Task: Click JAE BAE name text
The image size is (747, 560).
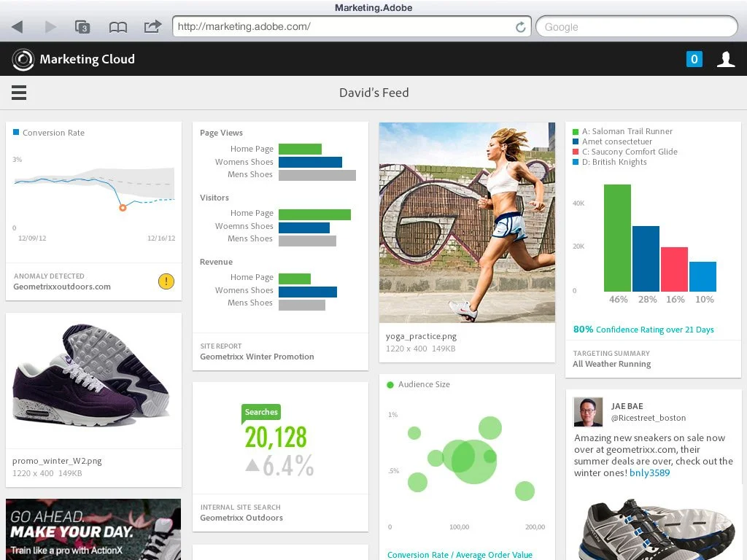Action: [627, 406]
